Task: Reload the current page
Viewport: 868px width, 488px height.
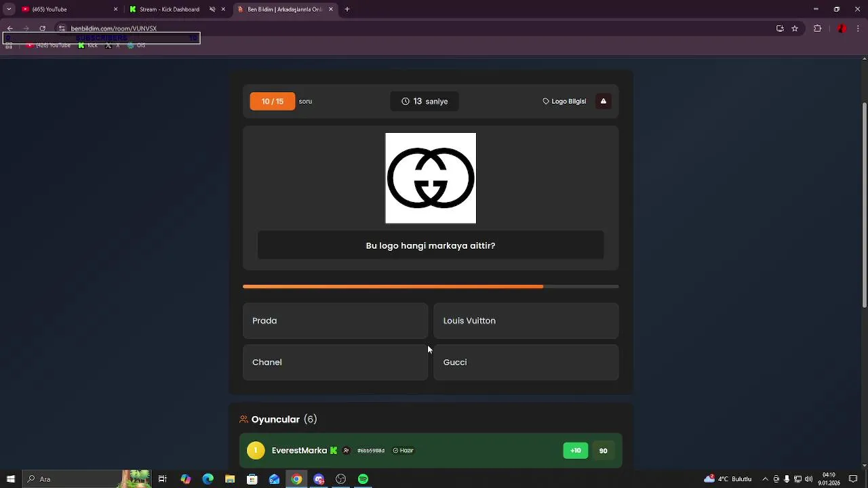Action: (x=42, y=28)
